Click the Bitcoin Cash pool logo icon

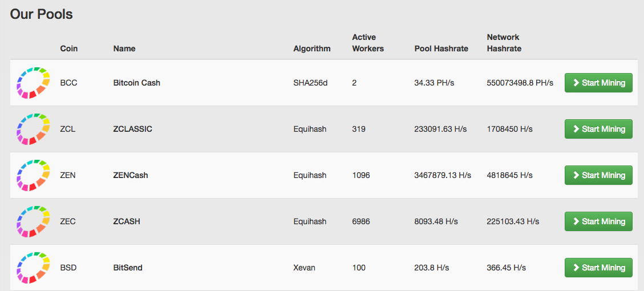pyautogui.click(x=34, y=83)
